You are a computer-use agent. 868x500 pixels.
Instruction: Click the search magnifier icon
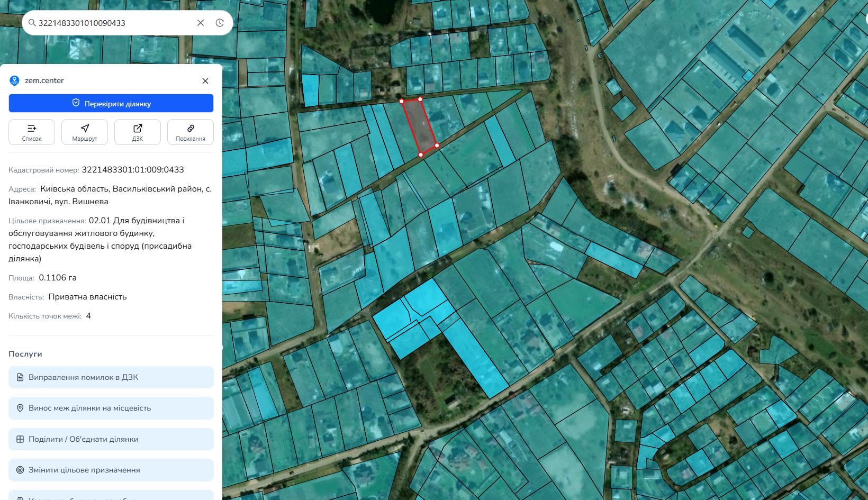pyautogui.click(x=32, y=23)
